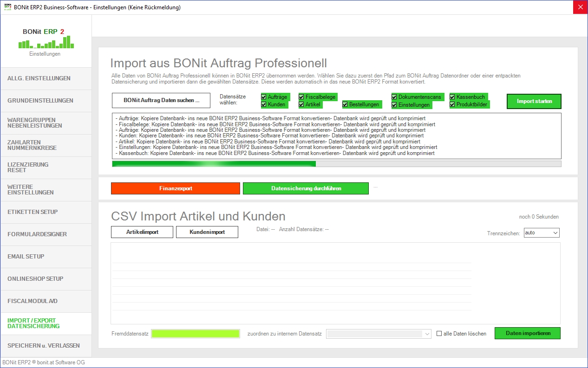The height and width of the screenshot is (368, 588).
Task: Click the 'Artikel: Kopiere Datenbank' log line
Action: point(268,142)
